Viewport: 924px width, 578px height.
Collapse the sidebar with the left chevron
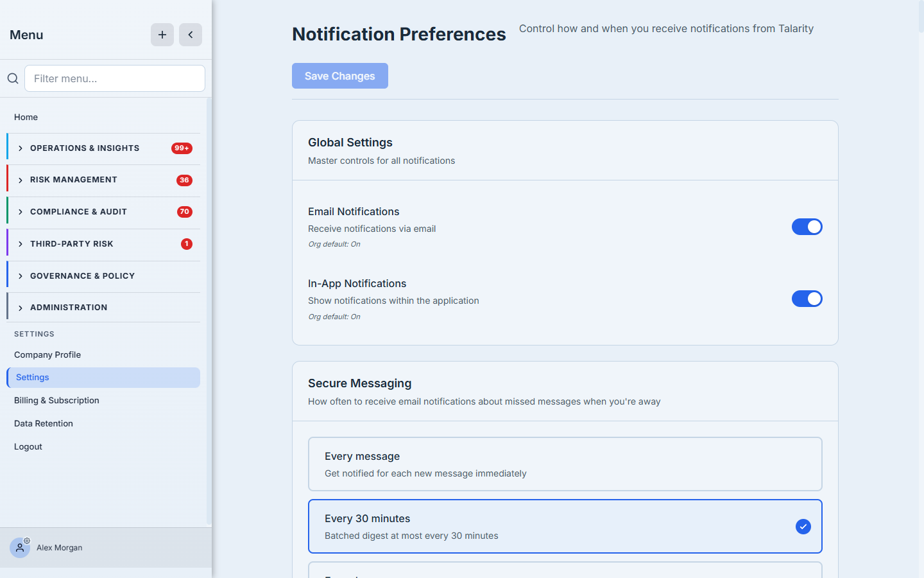coord(191,35)
